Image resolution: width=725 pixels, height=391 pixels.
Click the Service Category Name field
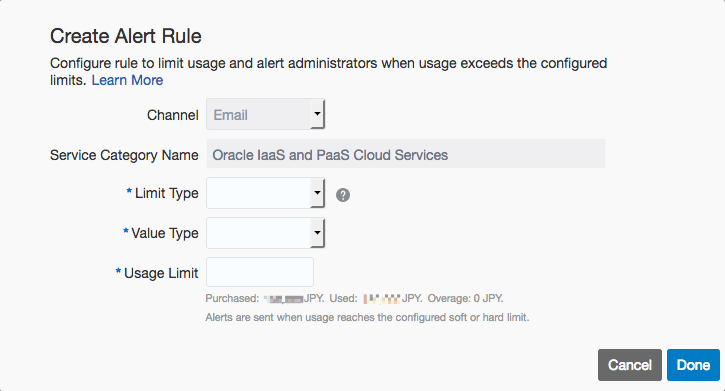(406, 154)
